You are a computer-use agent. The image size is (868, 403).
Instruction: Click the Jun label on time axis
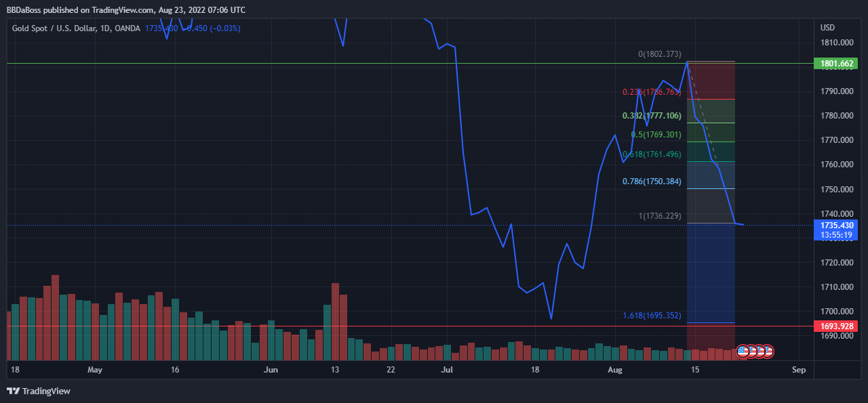[x=271, y=370]
